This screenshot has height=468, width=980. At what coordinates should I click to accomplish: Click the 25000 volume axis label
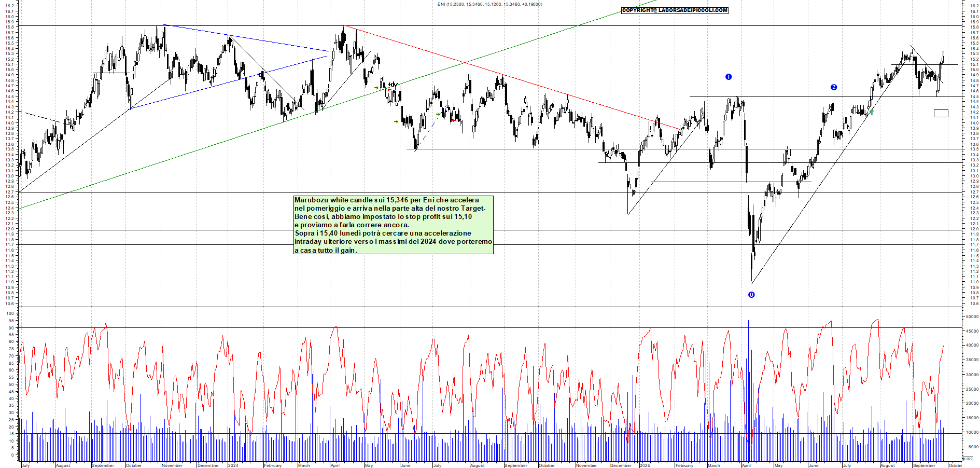972,389
